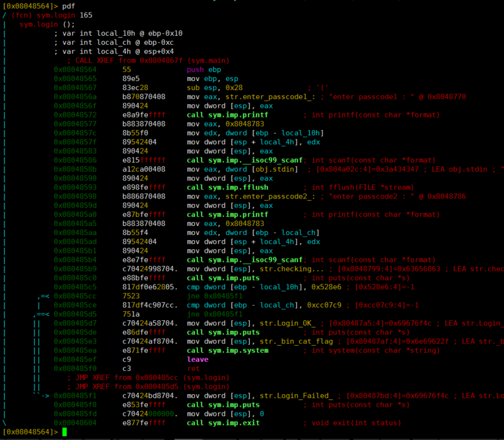Image resolution: width=504 pixels, height=440 pixels.
Task: Select the cmp value 0x528e6
Action: 326,287
